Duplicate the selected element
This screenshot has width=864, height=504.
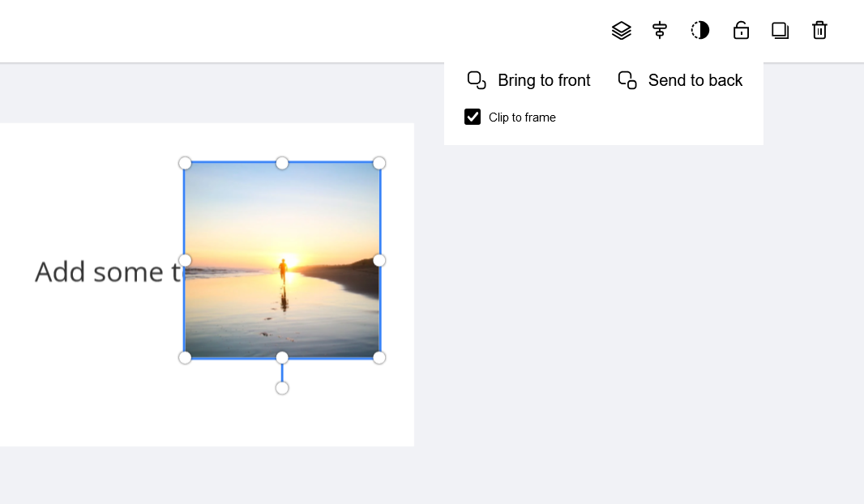click(780, 30)
